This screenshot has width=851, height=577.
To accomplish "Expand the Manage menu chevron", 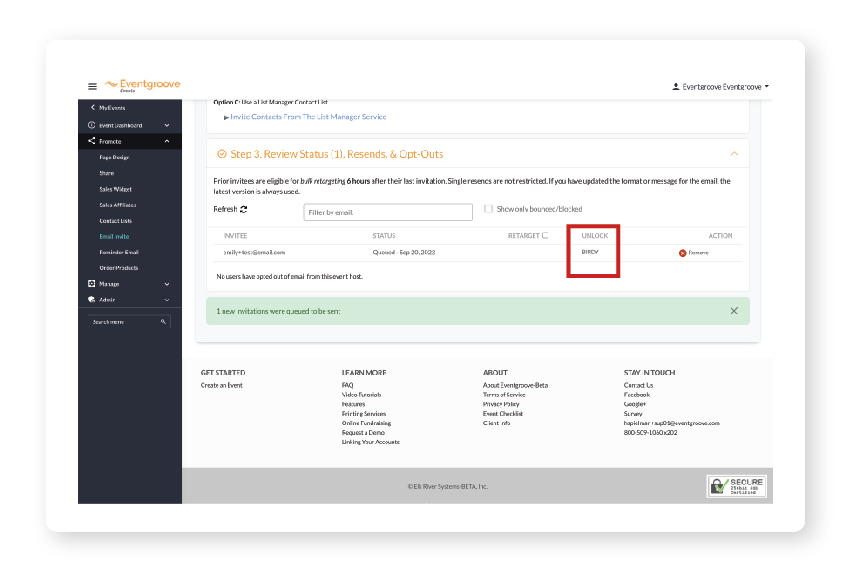I will (x=167, y=284).
